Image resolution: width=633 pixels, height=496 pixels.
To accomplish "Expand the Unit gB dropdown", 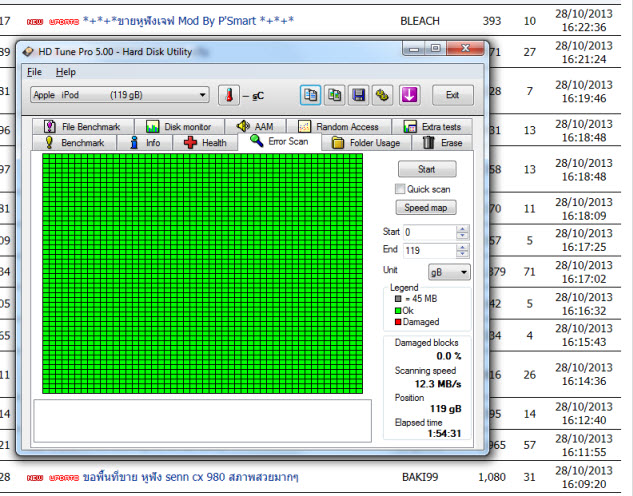I will coord(449,272).
